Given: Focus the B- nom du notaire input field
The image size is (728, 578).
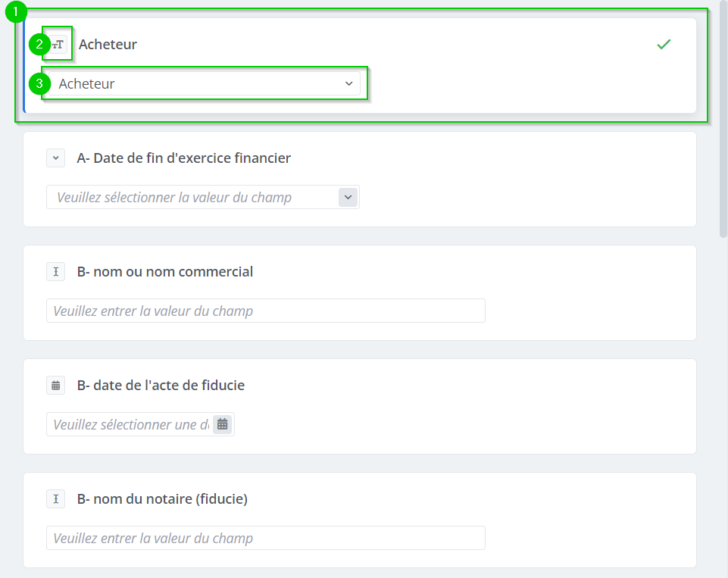Looking at the screenshot, I should (265, 539).
